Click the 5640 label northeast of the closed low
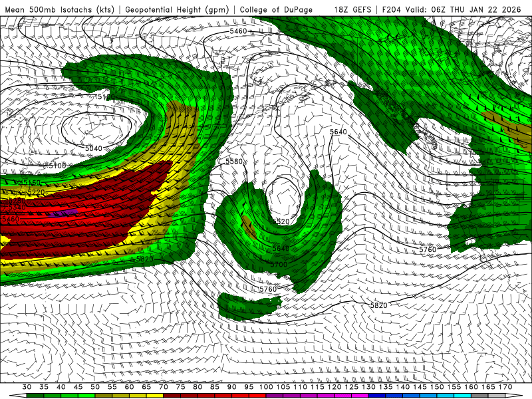This screenshot has width=532, height=399. (338, 132)
